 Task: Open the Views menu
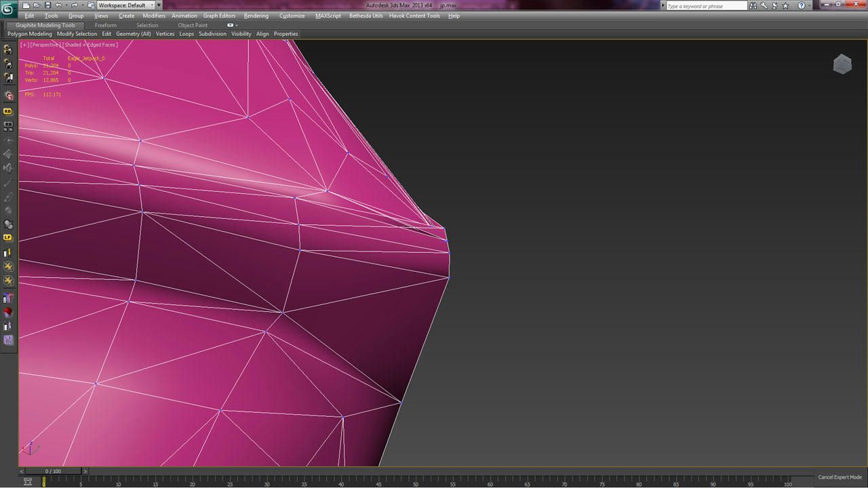(101, 16)
